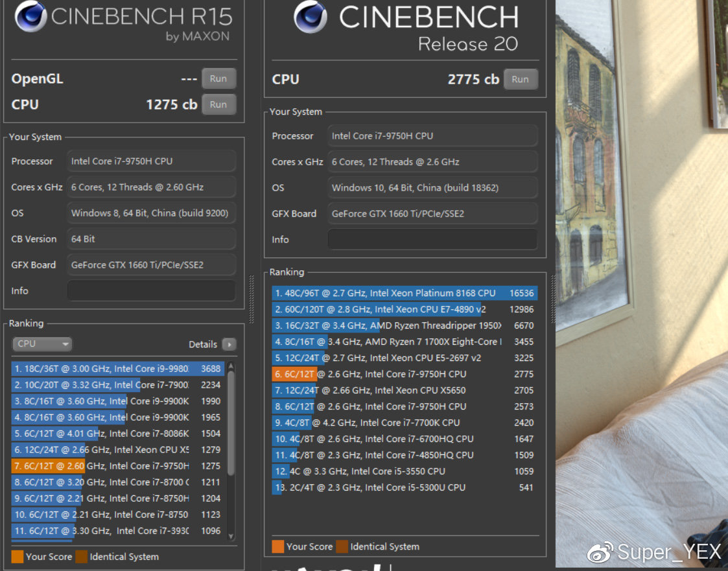Viewport: 728px width, 571px height.
Task: Select R15 ranking row i7-3930 scoring 1096
Action: [118, 531]
